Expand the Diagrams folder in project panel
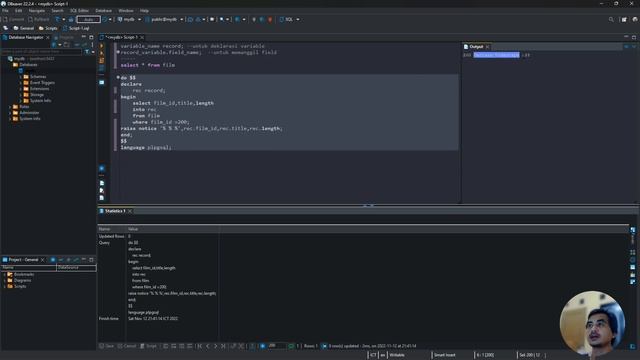 [4, 280]
